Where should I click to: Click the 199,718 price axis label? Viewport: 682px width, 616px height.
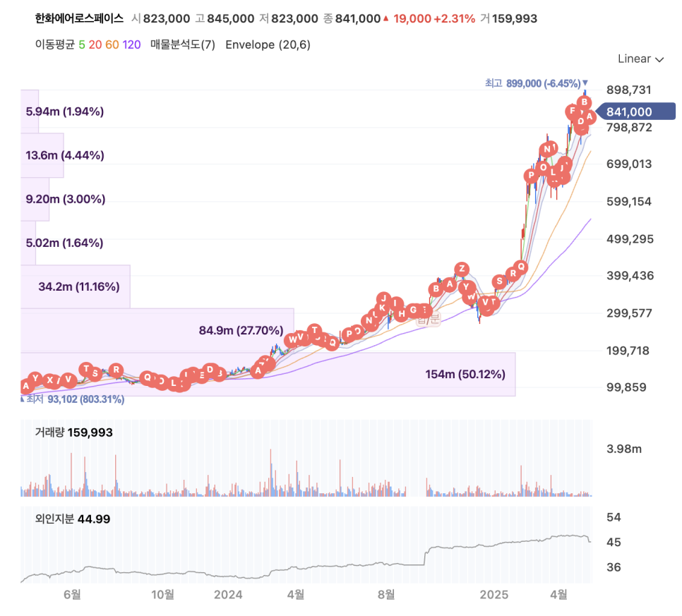pyautogui.click(x=628, y=351)
